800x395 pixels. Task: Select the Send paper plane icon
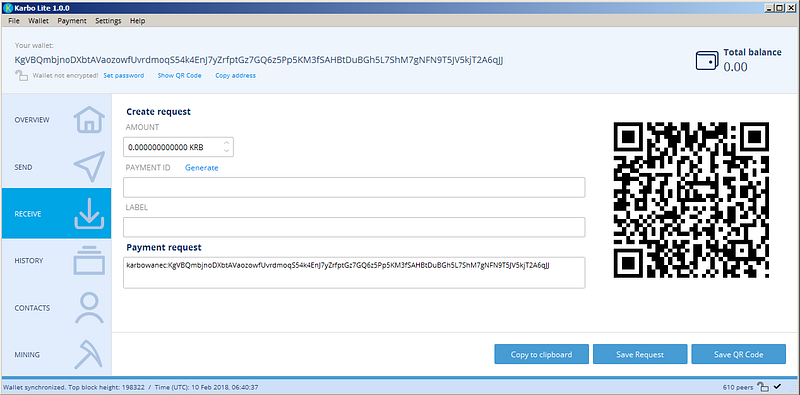coord(89,166)
